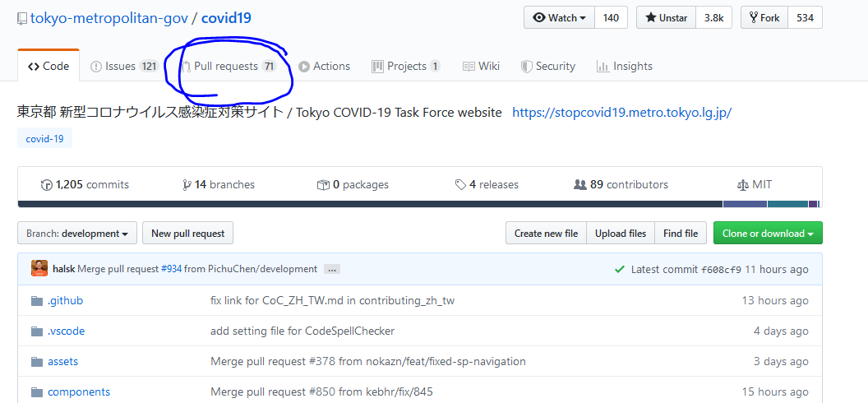The height and width of the screenshot is (403, 868).
Task: Open the Issues tab
Action: pos(125,67)
